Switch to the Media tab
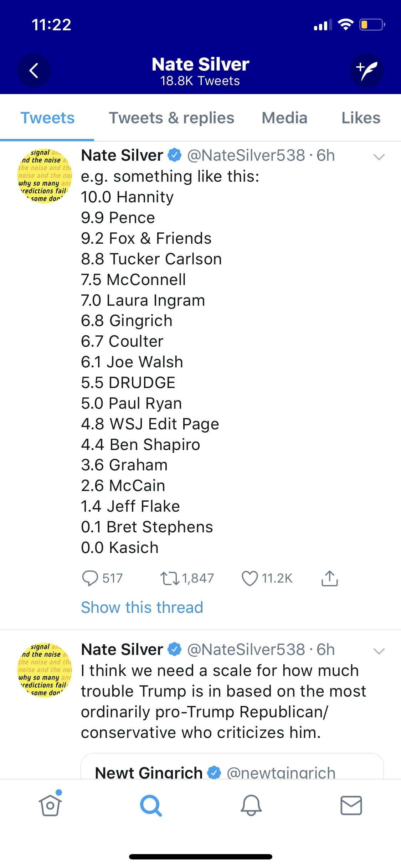Screen dimensions: 401x868 [x=284, y=118]
